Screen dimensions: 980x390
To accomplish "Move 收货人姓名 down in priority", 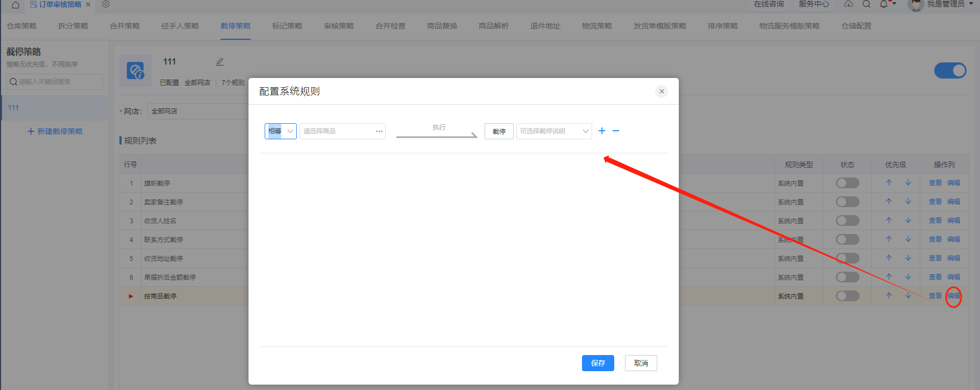I will [x=908, y=221].
